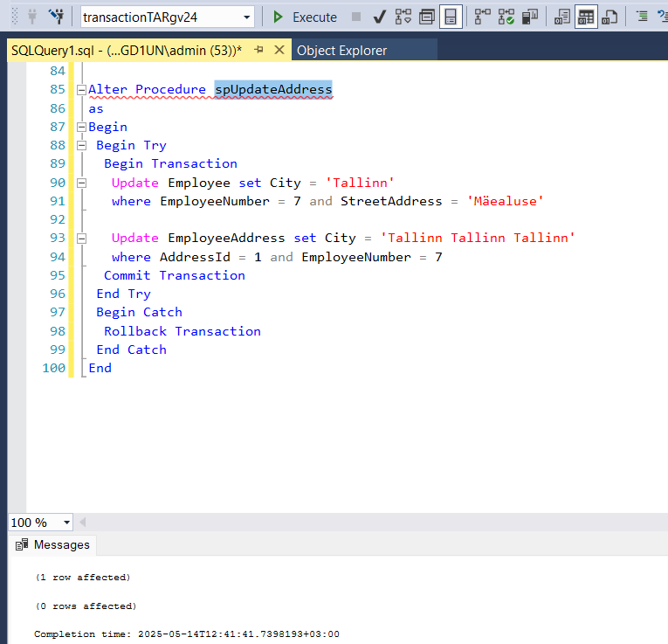This screenshot has height=644, width=668.
Task: Click 'Tallinn' string on line 90
Action: click(x=360, y=183)
